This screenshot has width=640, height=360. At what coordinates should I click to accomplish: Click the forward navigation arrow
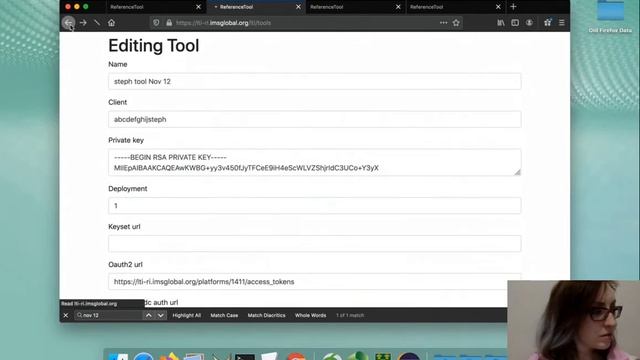(x=83, y=23)
